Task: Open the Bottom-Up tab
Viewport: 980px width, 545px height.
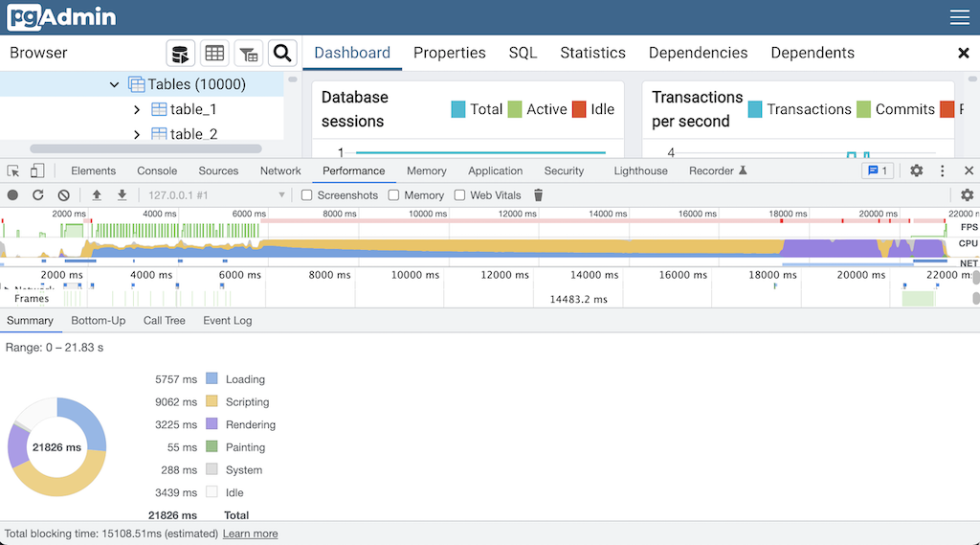Action: coord(98,321)
